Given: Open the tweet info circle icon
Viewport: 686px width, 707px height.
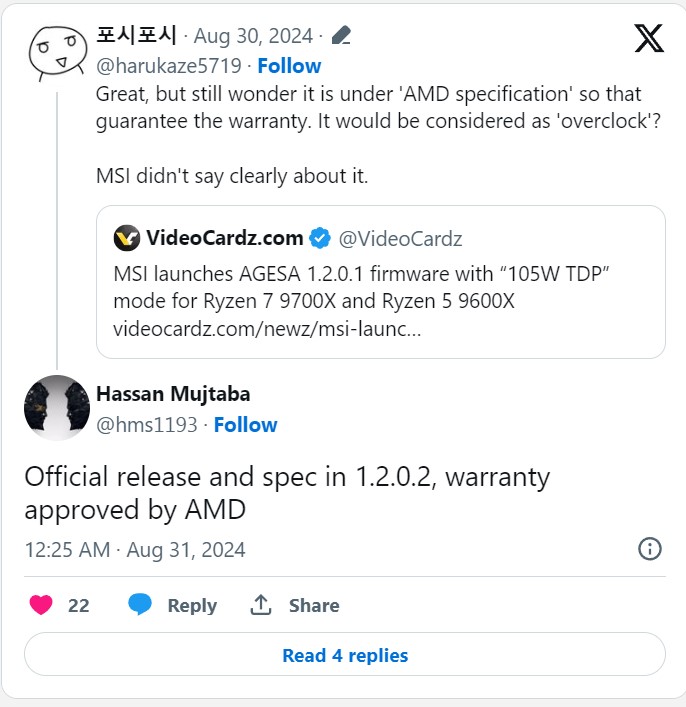Looking at the screenshot, I should 649,549.
